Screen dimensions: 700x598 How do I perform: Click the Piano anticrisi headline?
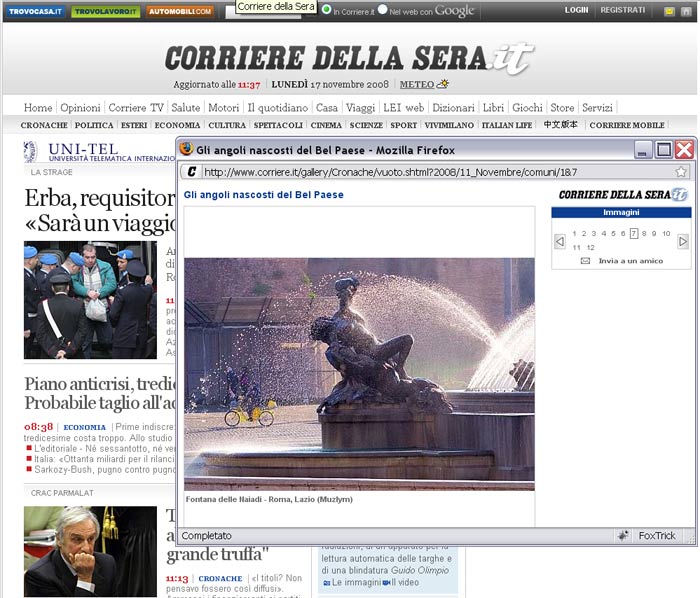click(x=100, y=393)
